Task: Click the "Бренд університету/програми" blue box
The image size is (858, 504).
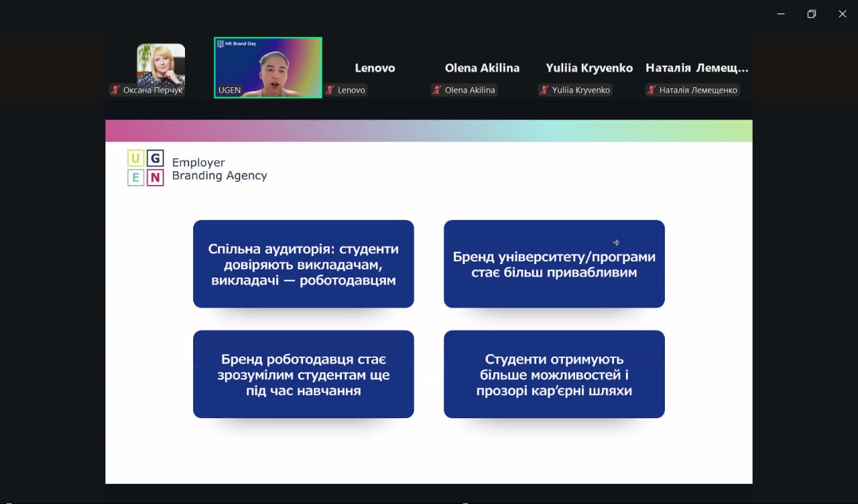Action: tap(554, 264)
